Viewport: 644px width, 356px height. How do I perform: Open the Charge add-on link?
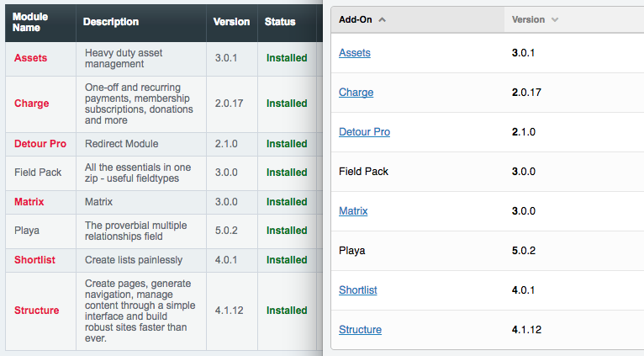[x=356, y=93]
